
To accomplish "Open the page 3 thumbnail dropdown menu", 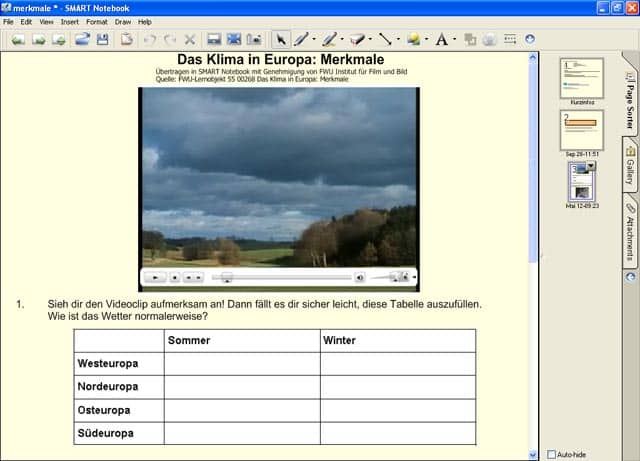I will pos(591,166).
